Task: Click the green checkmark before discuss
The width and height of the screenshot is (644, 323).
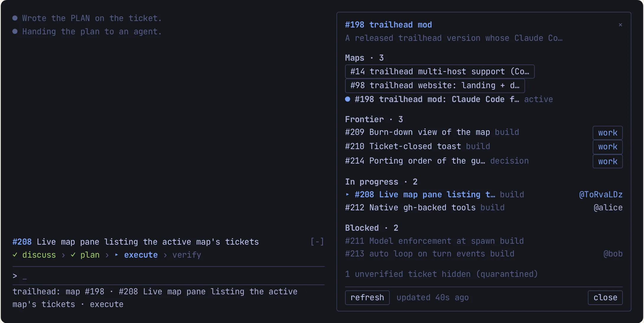Action: click(x=15, y=255)
